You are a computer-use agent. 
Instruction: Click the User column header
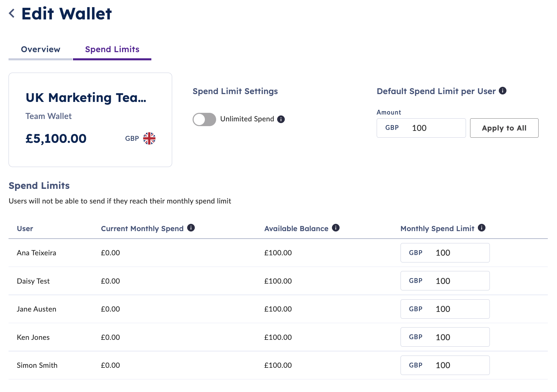pyautogui.click(x=25, y=229)
